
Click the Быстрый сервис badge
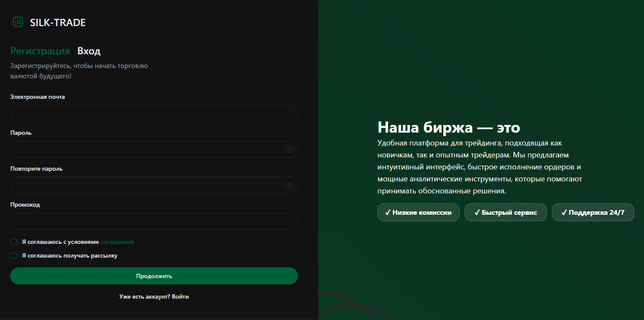click(506, 212)
